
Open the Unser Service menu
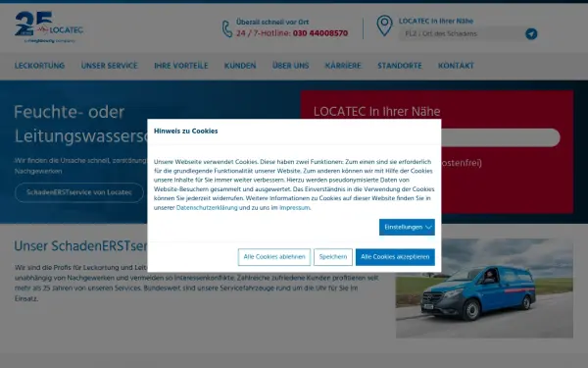click(110, 66)
